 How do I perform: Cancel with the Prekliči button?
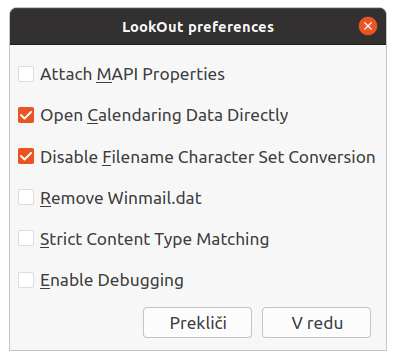pos(197,322)
